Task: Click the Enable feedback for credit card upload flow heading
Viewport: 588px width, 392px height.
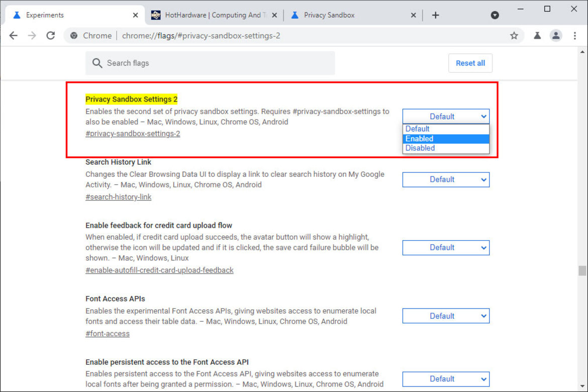Action: coord(159,226)
